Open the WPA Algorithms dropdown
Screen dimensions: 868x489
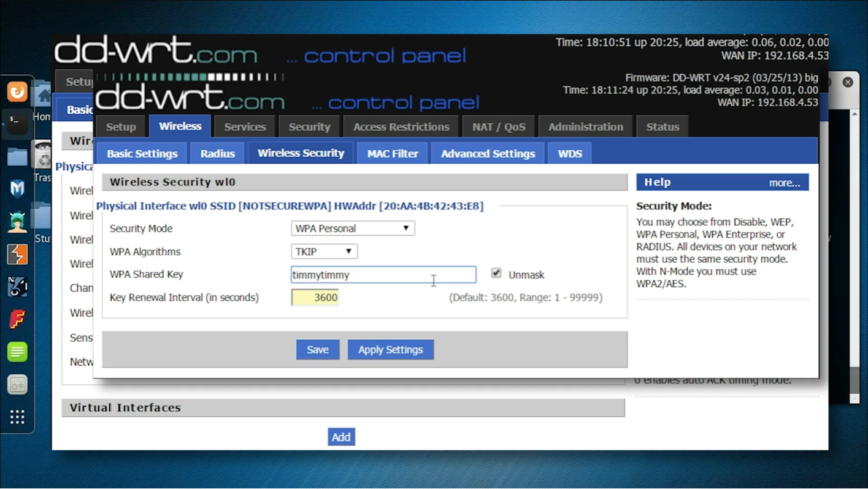pos(324,252)
